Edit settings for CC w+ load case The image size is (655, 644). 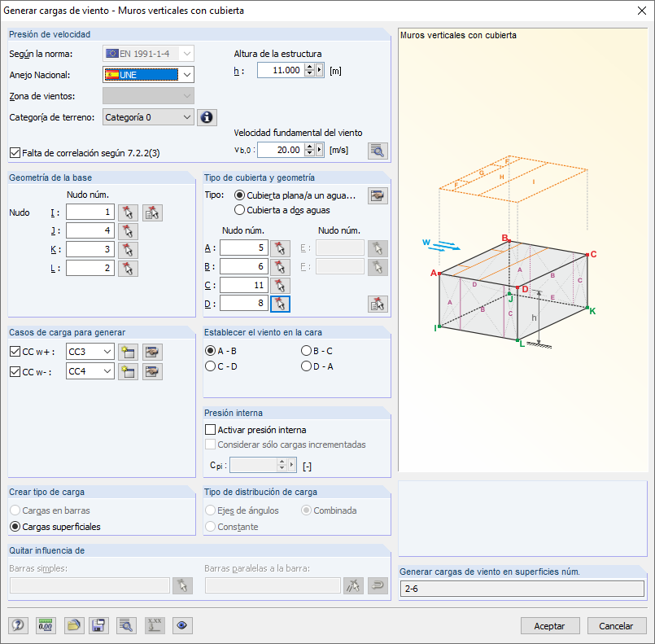152,352
